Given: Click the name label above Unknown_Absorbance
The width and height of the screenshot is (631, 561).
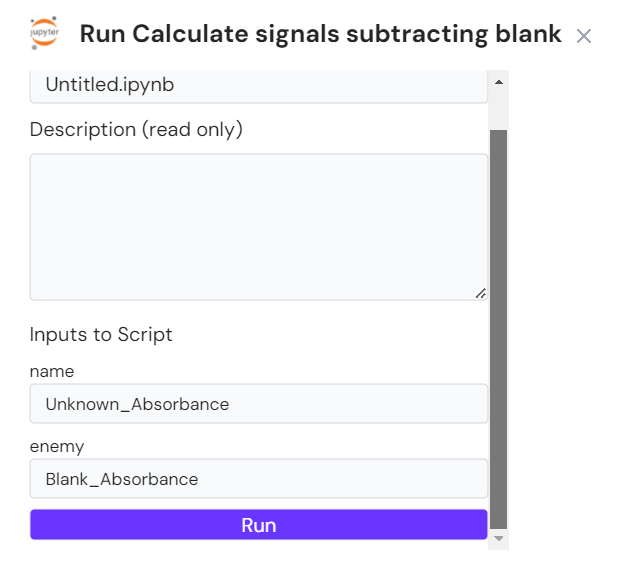Looking at the screenshot, I should [x=52, y=372].
